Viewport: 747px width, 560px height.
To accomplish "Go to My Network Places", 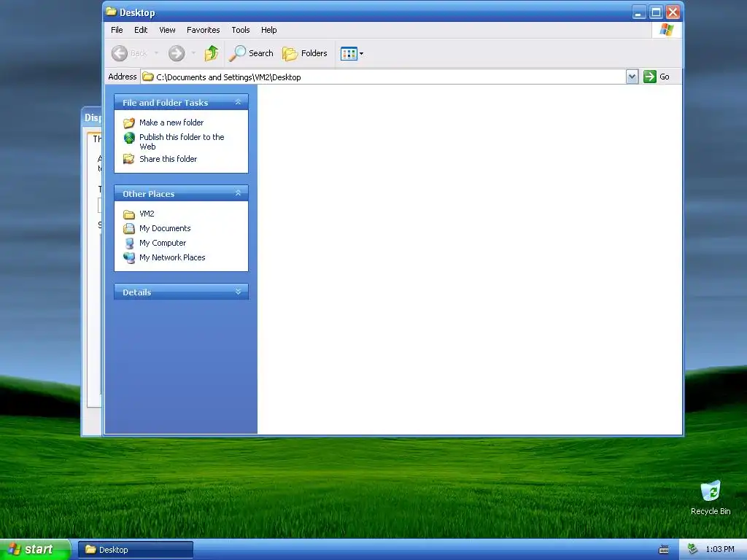I will click(x=172, y=257).
